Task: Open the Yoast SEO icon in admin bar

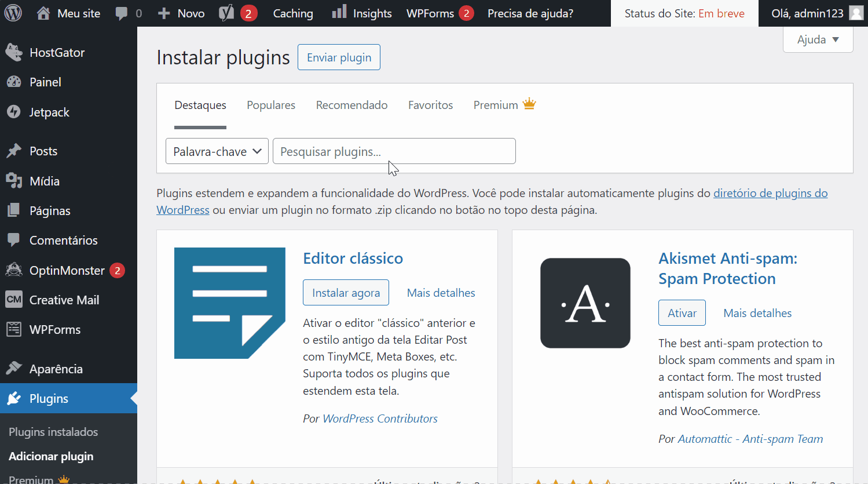Action: click(x=226, y=13)
